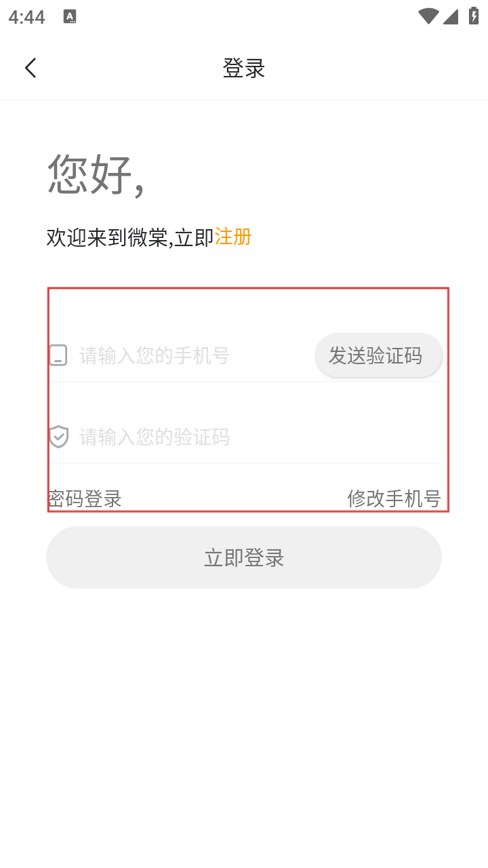Image resolution: width=488 pixels, height=868 pixels.
Task: Switch to 密码登录 password login
Action: point(85,499)
